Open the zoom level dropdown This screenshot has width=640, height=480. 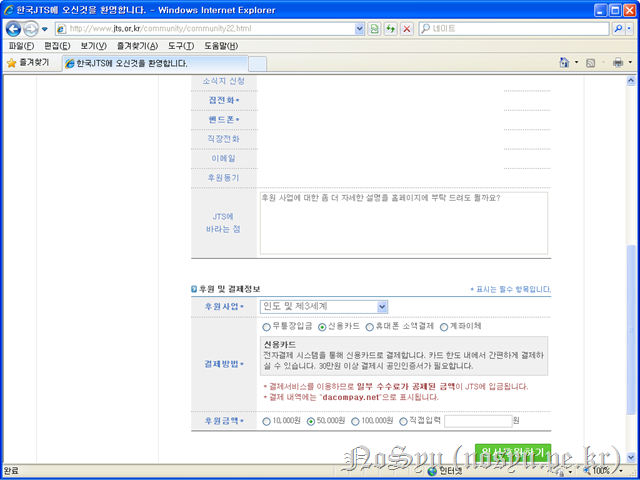(627, 470)
